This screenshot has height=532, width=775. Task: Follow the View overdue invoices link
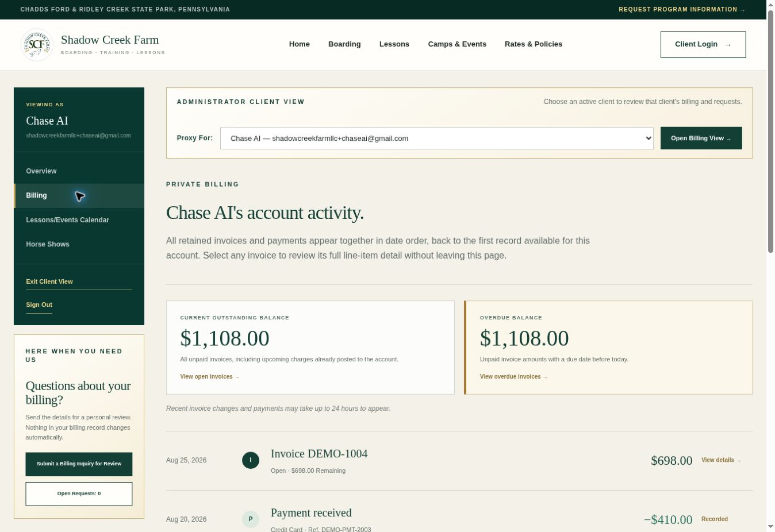pyautogui.click(x=514, y=377)
